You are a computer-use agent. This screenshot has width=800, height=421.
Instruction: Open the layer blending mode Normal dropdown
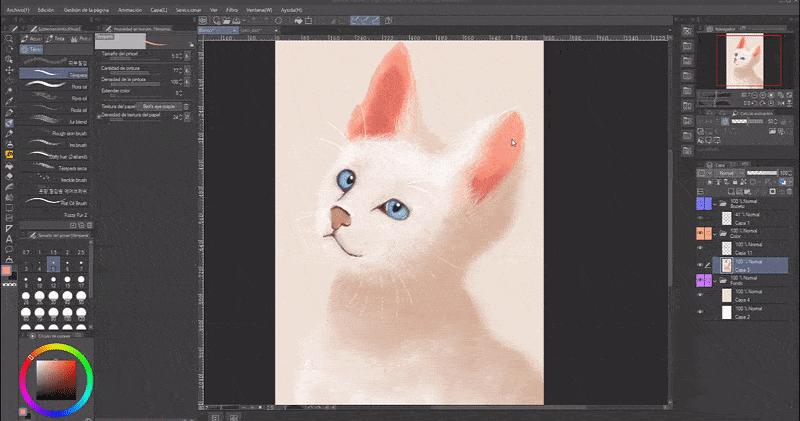(x=729, y=173)
